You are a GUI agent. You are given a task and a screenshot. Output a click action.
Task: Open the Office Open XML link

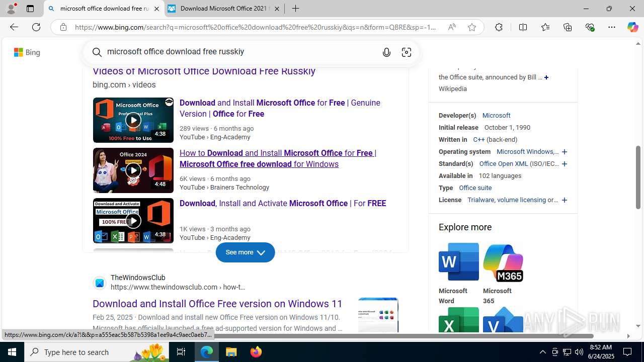click(x=504, y=164)
